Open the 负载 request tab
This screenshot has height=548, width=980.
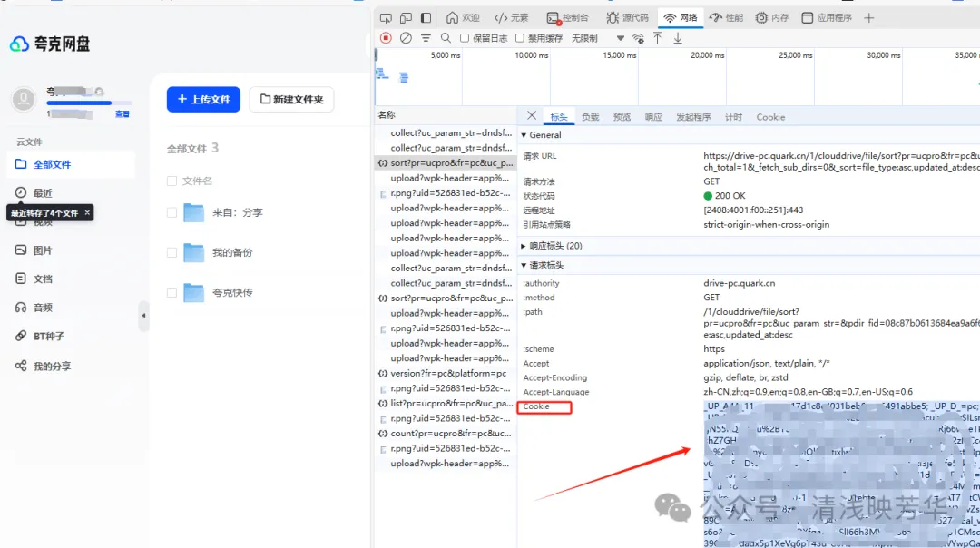pyautogui.click(x=590, y=117)
